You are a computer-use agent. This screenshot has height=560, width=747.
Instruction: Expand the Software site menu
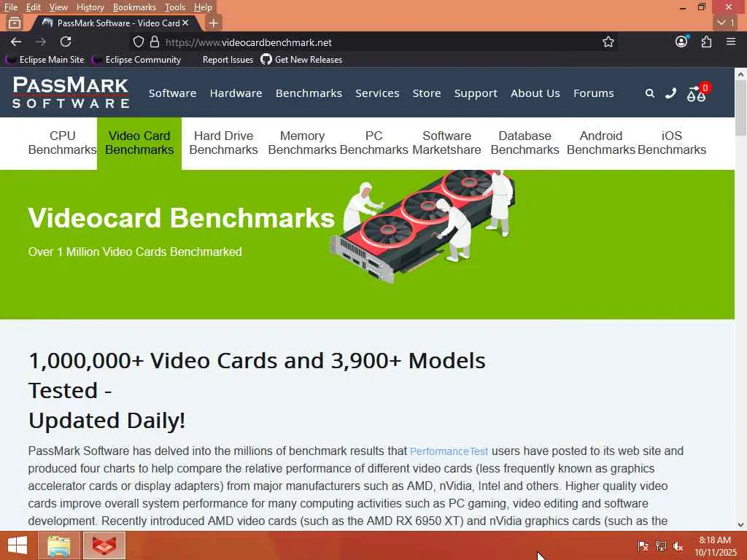[x=172, y=93]
